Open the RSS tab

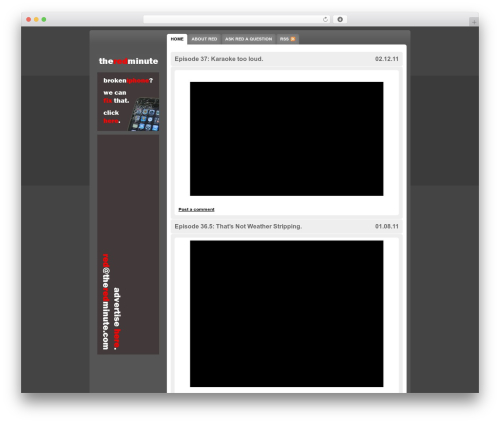[x=287, y=39]
